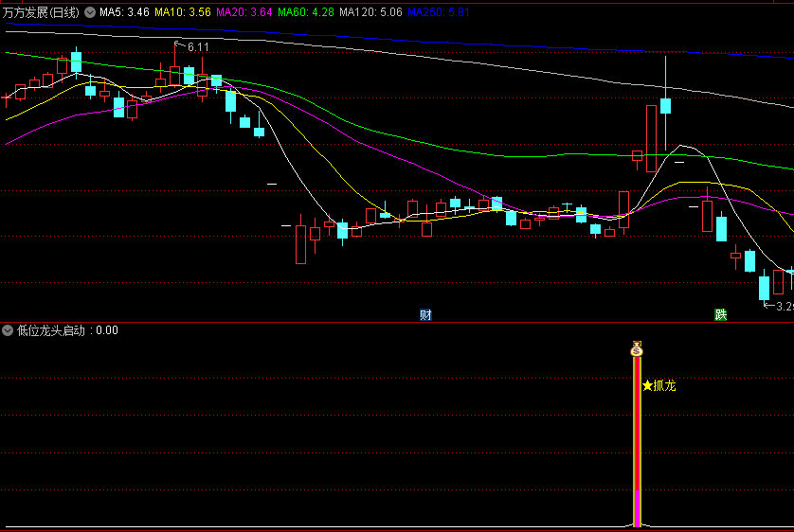Expand the dropdown beside 低位龙头启动
The height and width of the screenshot is (532, 794).
[8, 330]
